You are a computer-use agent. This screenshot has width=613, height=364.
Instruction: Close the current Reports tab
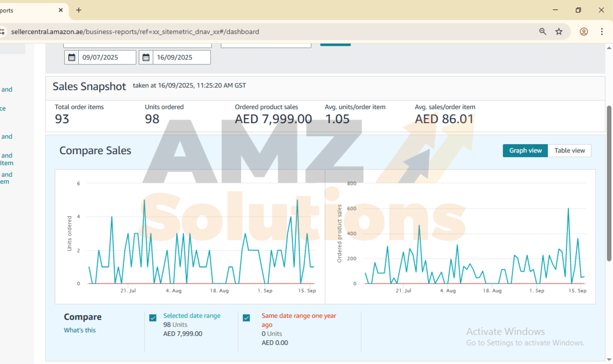(61, 10)
